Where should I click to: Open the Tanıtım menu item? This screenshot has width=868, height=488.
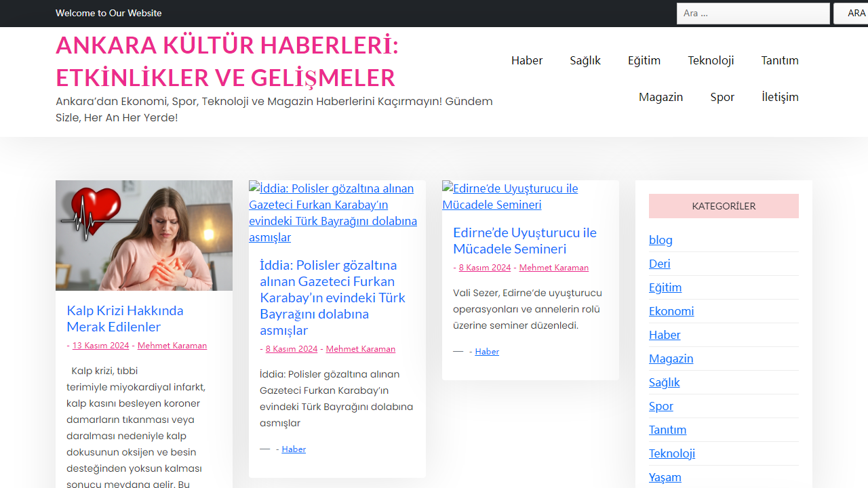[780, 60]
